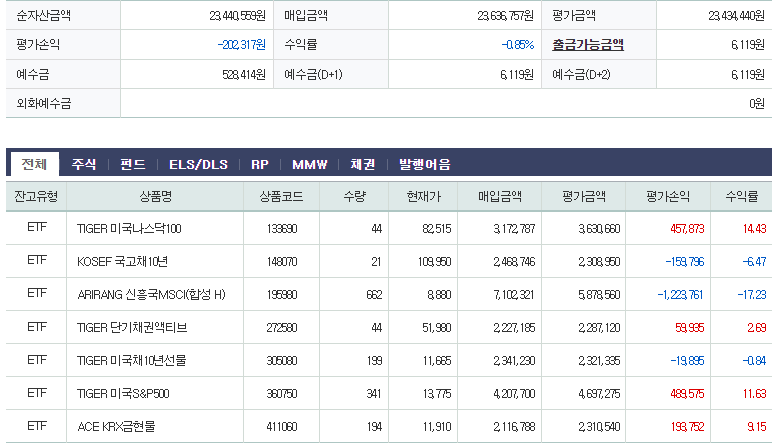Click the table's 수익률 column header
The image size is (775, 447).
point(741,197)
